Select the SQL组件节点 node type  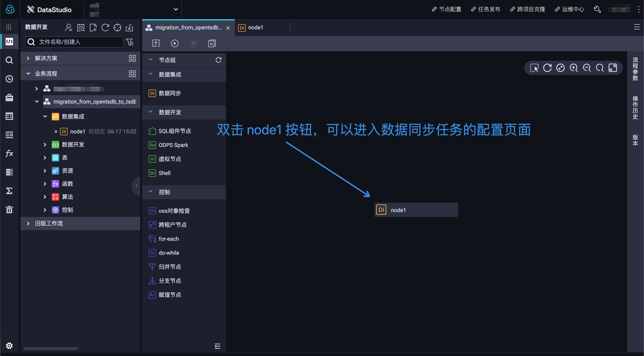click(x=174, y=131)
